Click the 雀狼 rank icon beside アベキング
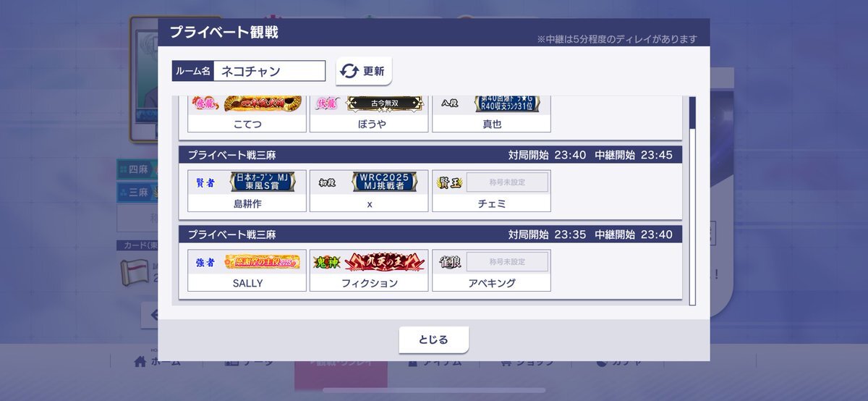Image resolution: width=868 pixels, height=401 pixels. (450, 262)
